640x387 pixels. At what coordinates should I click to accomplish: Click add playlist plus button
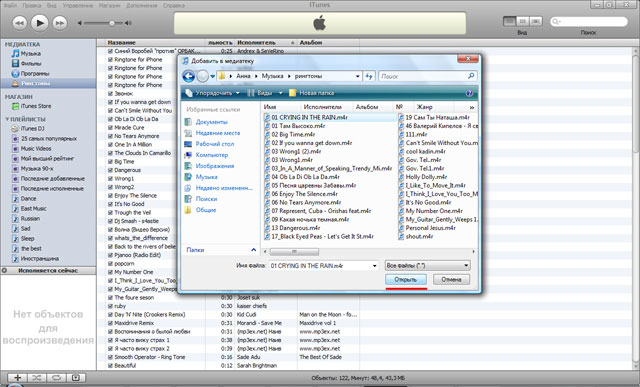tap(18, 378)
